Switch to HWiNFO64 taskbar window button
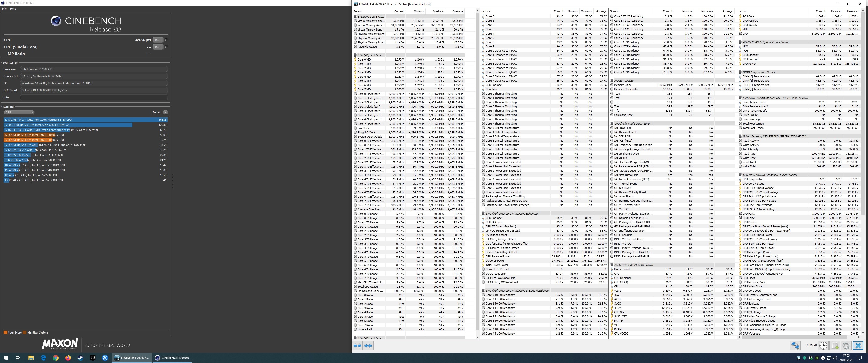Screen dimensions: 868x363 (x=132, y=358)
